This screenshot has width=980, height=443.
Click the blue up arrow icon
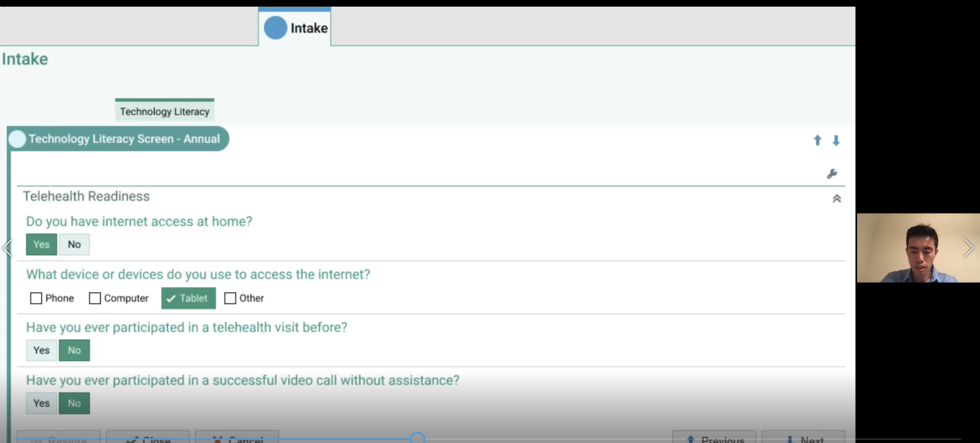tap(818, 140)
